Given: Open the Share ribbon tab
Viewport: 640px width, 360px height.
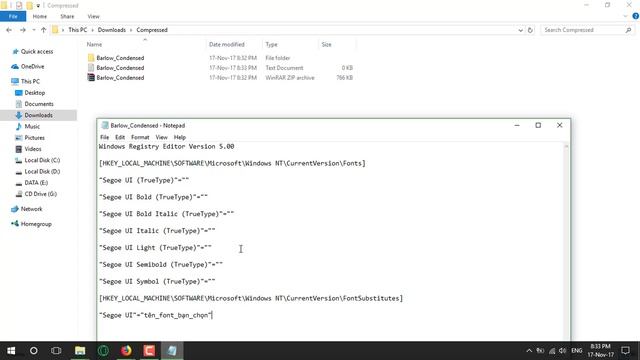Looking at the screenshot, I should (x=67, y=16).
